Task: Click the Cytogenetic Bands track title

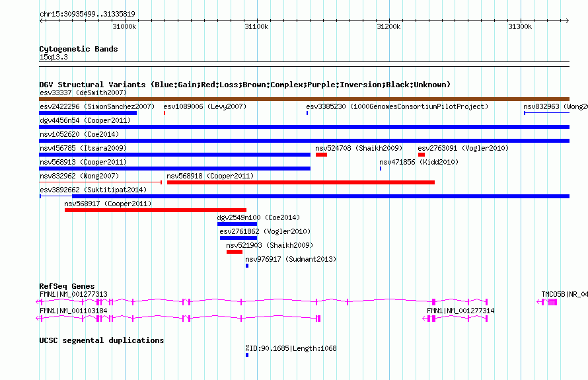Action: coord(79,49)
